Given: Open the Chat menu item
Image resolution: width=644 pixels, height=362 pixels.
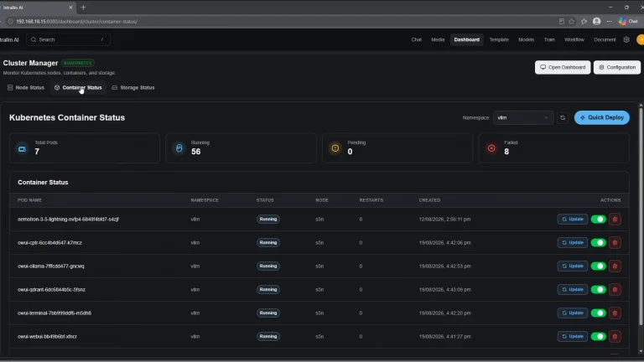Looking at the screenshot, I should pyautogui.click(x=417, y=40).
